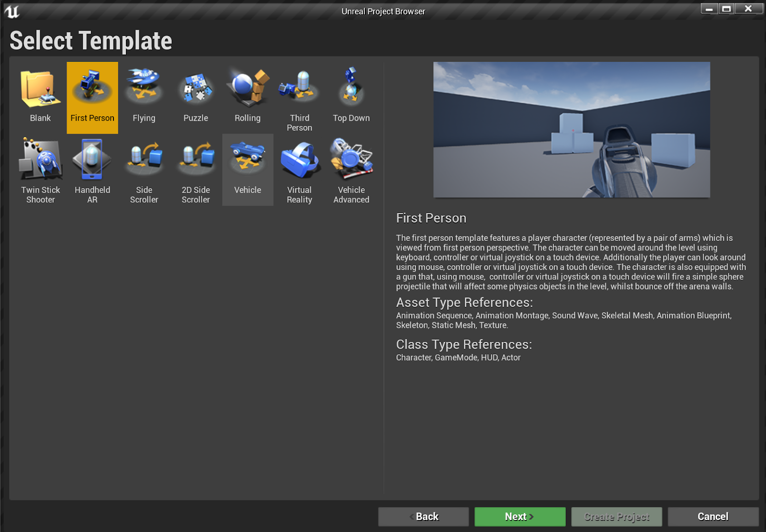This screenshot has width=766, height=532.
Task: Select the Third Person template
Action: [299, 98]
